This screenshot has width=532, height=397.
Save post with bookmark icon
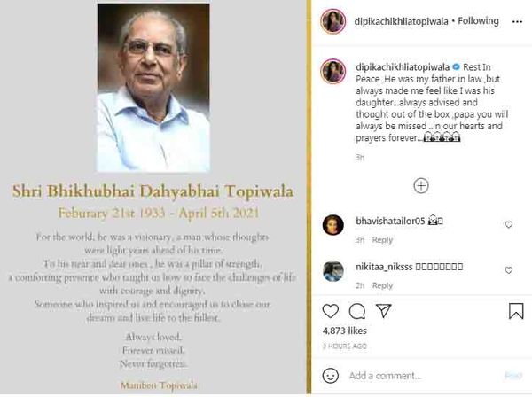(516, 310)
